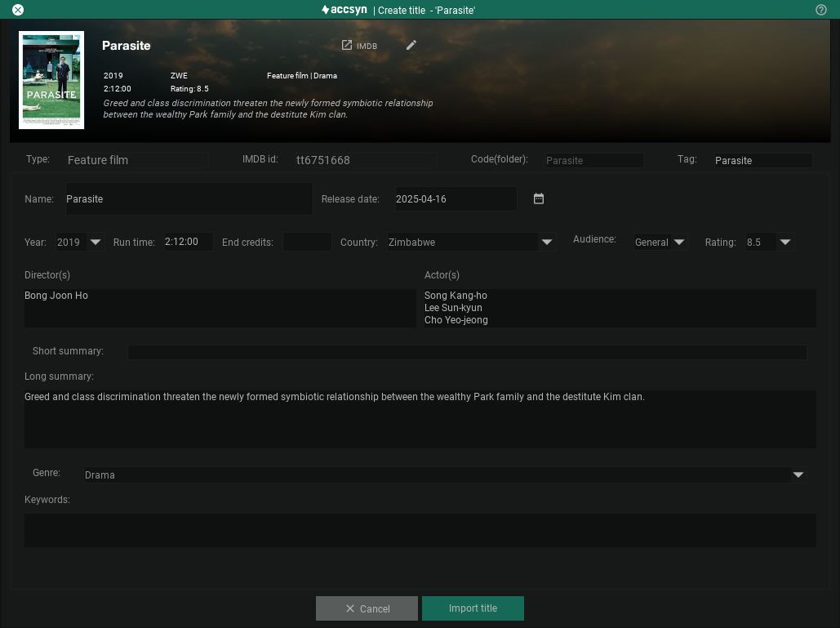Screen dimensions: 840x628
Task: Click the Long summary text area
Action: click(420, 419)
